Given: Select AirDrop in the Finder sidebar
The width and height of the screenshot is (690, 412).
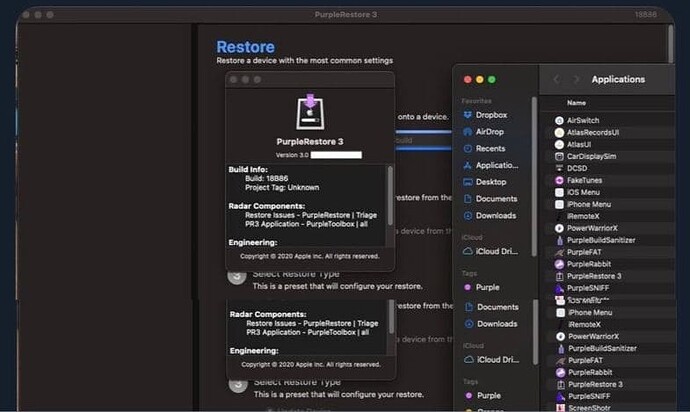Looking at the screenshot, I should coord(484,132).
